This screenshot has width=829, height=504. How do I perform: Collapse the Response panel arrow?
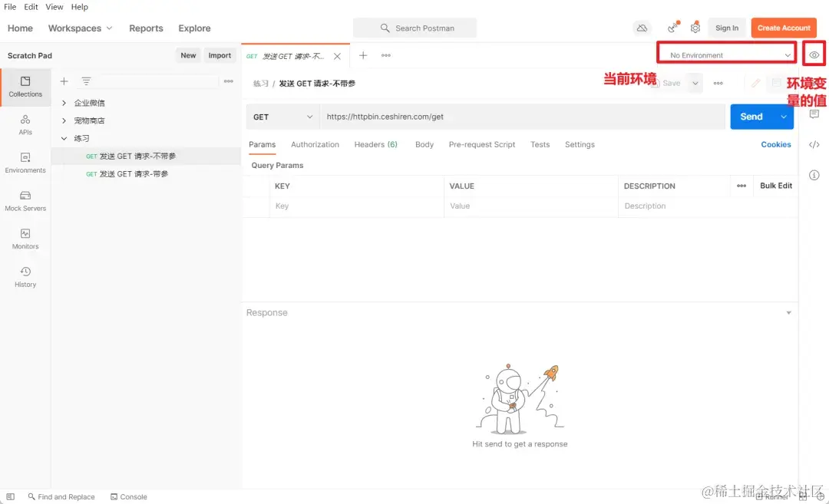click(x=788, y=313)
